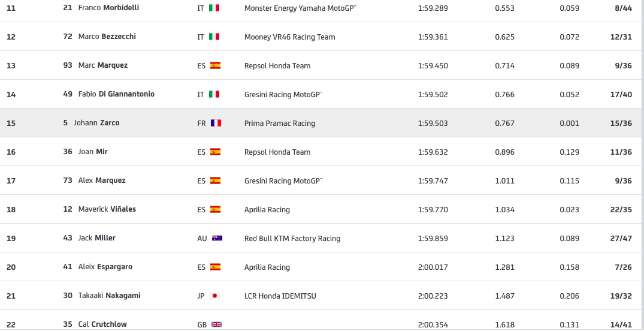Click the French flag next to Johann Zarco
Viewport: 644px width, 331px height.
[216, 123]
